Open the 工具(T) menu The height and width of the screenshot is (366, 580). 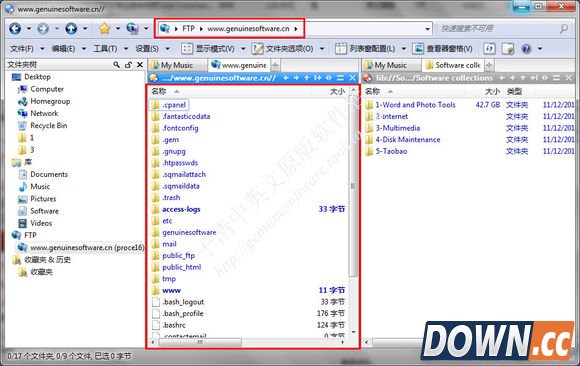pos(105,48)
